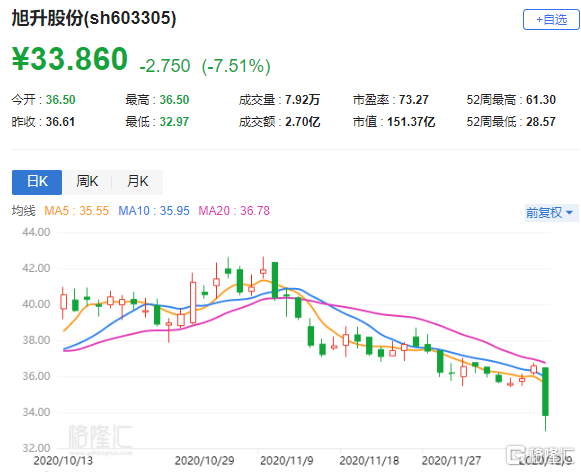
Task: Click the 2020/11/18 date axis label
Action: (x=369, y=461)
